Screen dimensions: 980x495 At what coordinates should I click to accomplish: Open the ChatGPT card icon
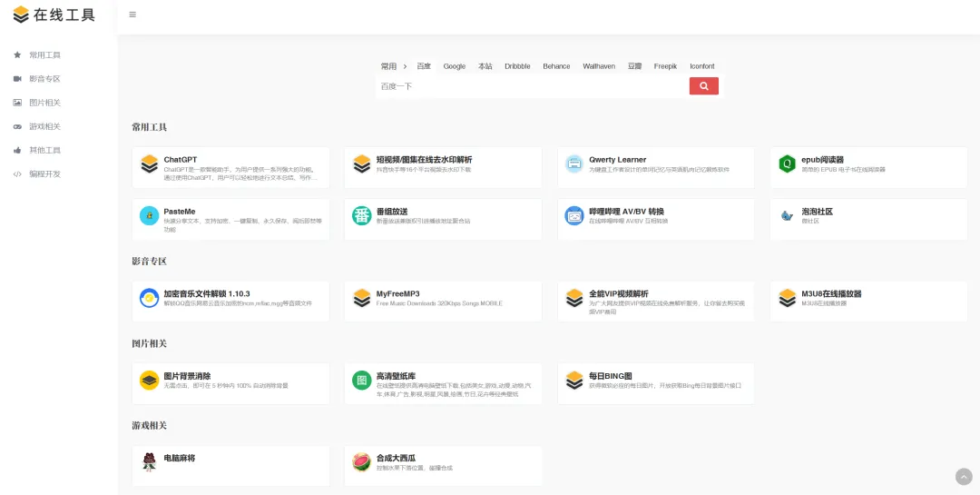(x=150, y=164)
